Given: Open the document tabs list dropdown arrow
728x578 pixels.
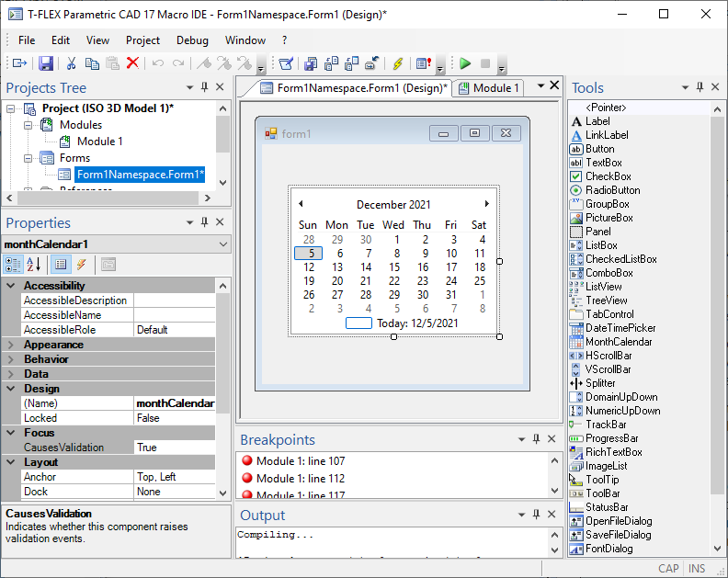Looking at the screenshot, I should click(540, 85).
